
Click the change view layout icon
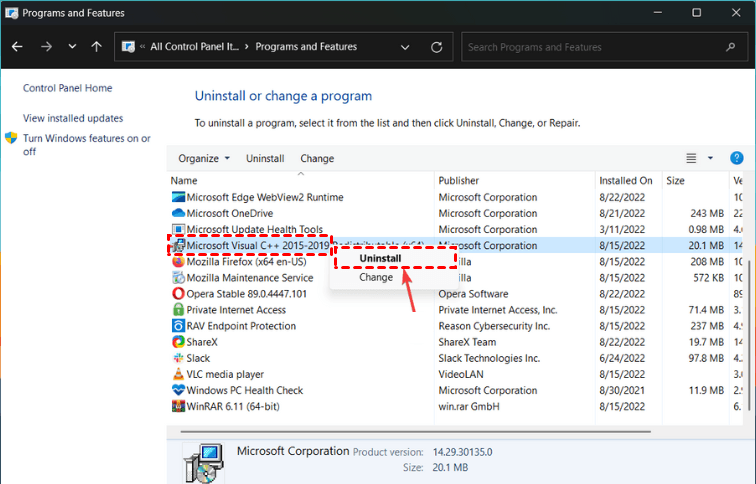[x=691, y=158]
